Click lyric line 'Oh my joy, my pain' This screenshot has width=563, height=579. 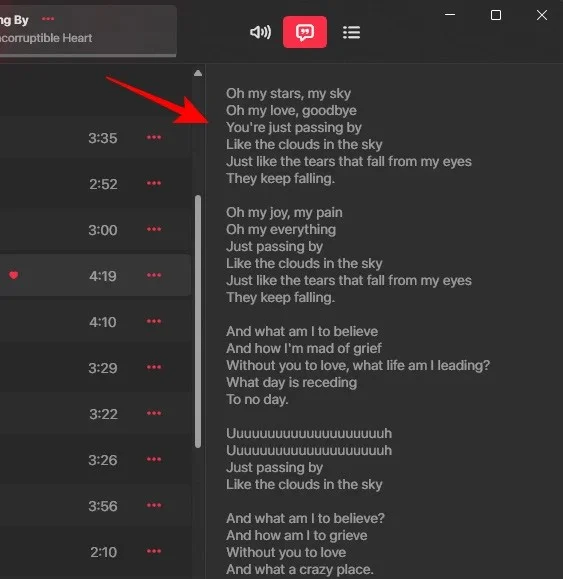coord(284,213)
